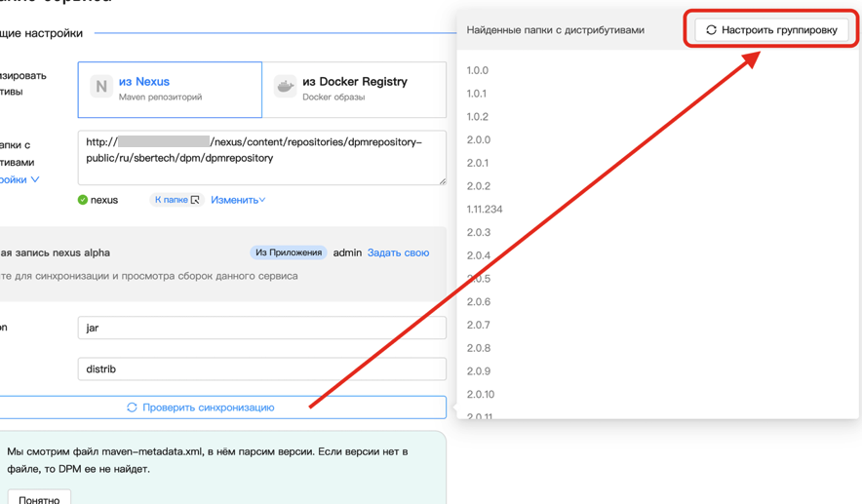Dismiss the hint with Понятно
The image size is (862, 504).
[x=39, y=498]
